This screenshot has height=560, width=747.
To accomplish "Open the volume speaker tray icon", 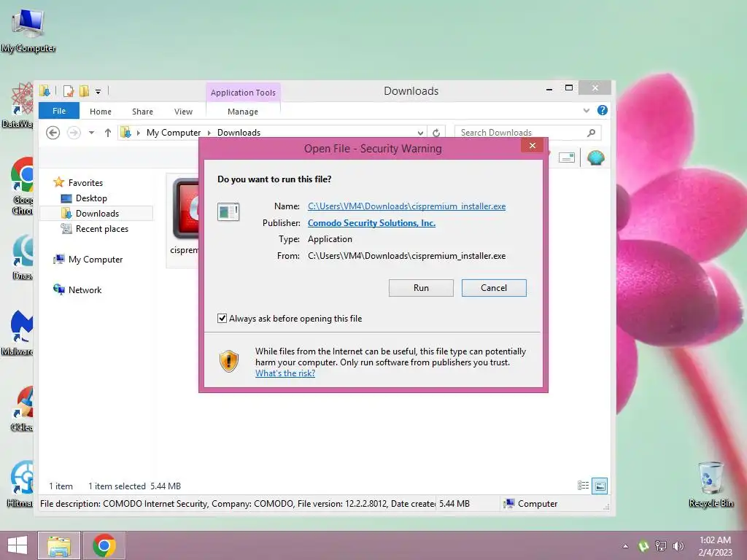I will [678, 546].
